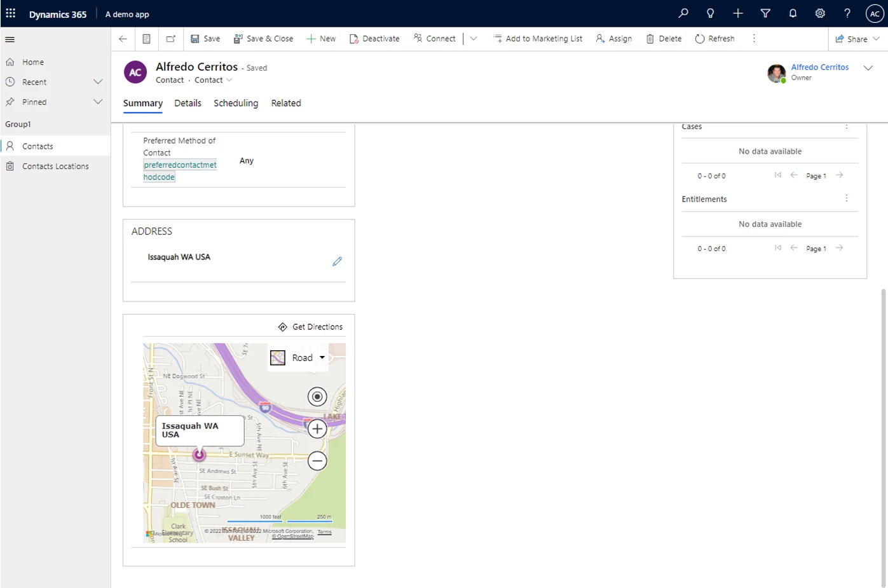888x588 pixels.
Task: Open the search magnifier in the top bar
Action: (x=683, y=13)
